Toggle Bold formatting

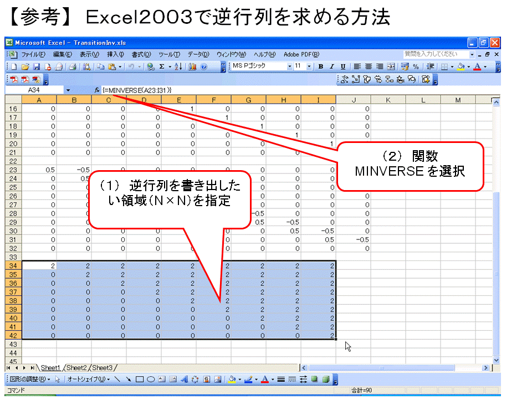[320, 66]
